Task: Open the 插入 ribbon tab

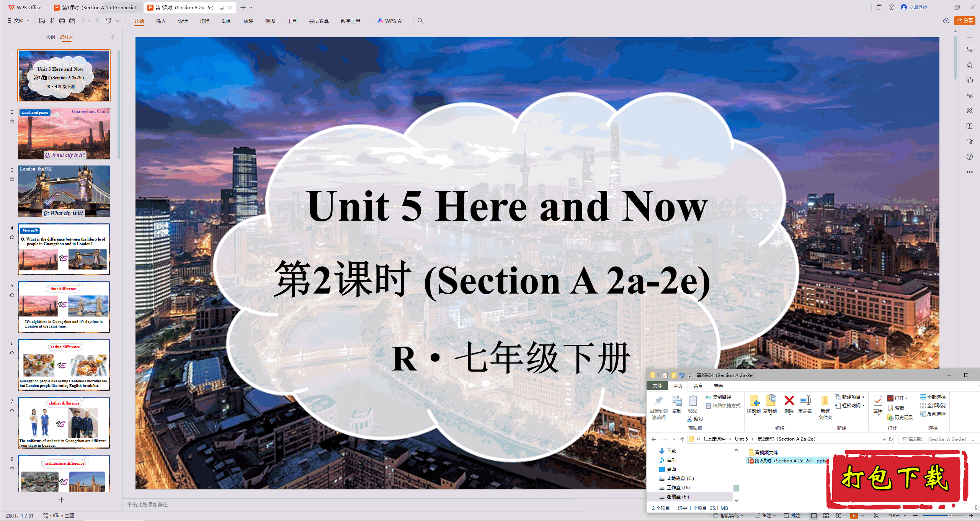Action: click(x=161, y=21)
